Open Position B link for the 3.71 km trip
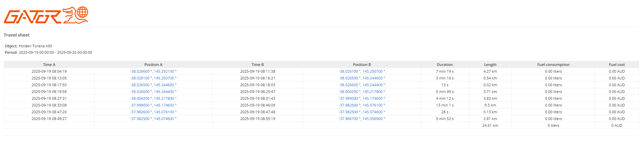 click(362, 92)
